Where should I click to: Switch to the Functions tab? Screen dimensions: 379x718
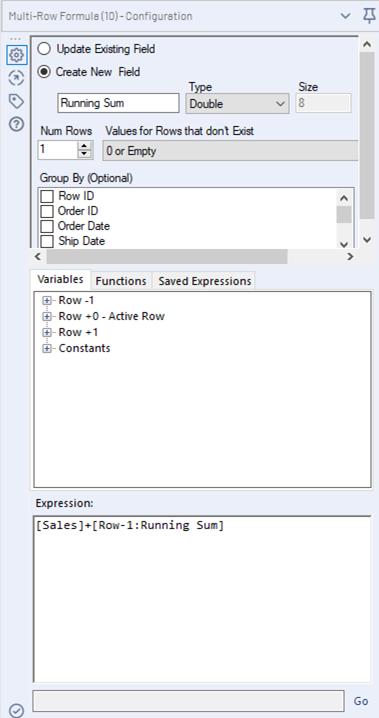click(x=121, y=281)
